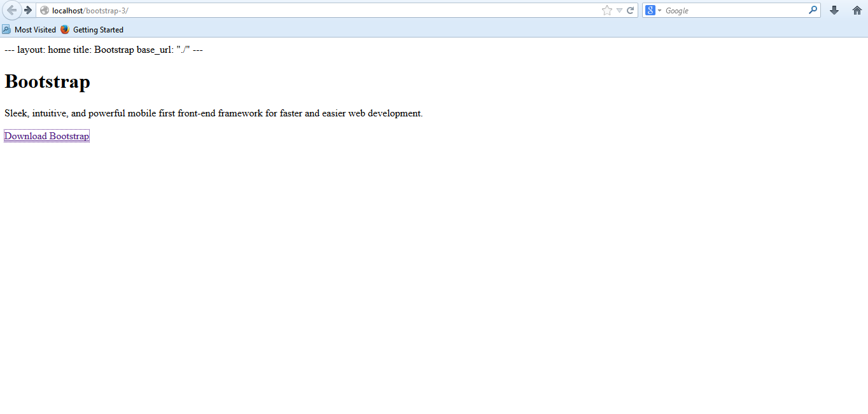The width and height of the screenshot is (868, 414).
Task: Follow the Download Bootstrap link
Action: [46, 136]
